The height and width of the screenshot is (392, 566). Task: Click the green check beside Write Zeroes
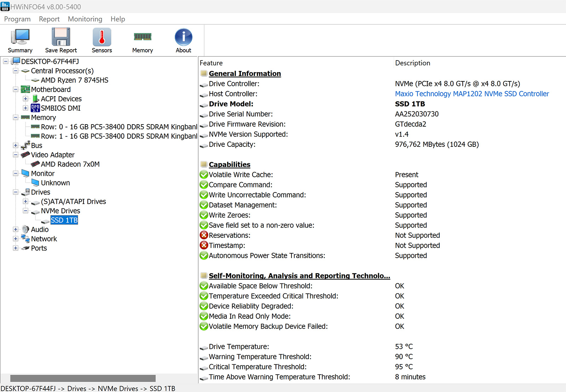click(x=204, y=215)
